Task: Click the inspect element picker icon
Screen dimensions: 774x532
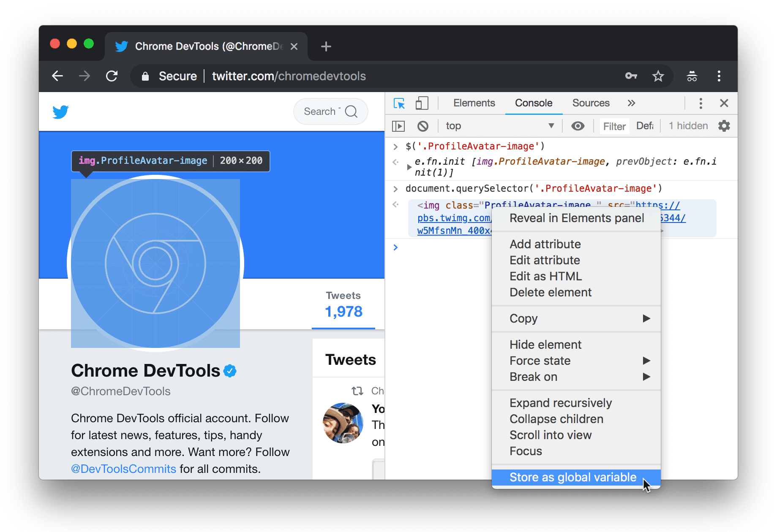Action: click(x=399, y=103)
